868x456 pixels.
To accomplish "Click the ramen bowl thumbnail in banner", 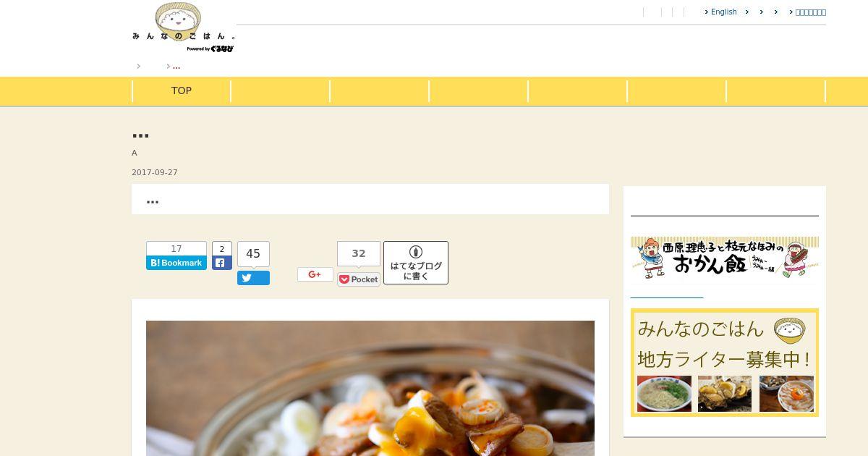I will (664, 394).
